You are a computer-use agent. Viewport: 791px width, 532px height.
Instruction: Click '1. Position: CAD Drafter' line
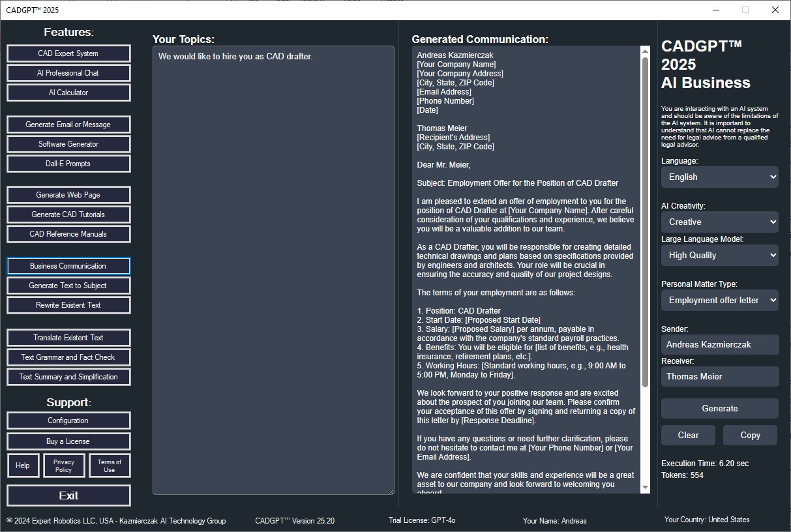coord(459,311)
